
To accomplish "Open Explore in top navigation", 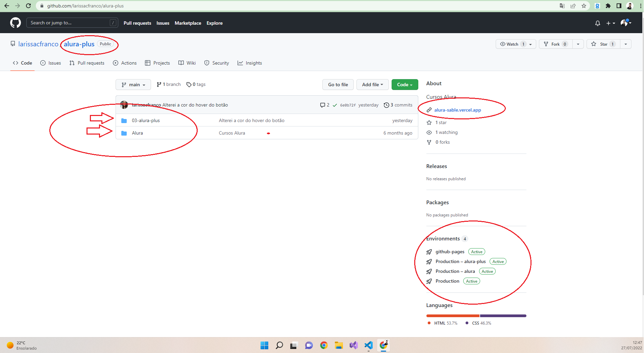I will pyautogui.click(x=215, y=23).
